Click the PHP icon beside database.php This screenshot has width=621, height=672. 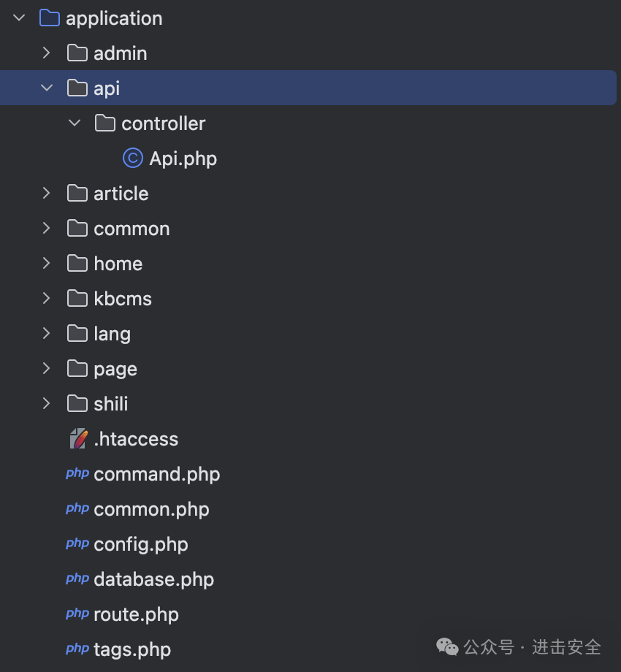tap(77, 579)
